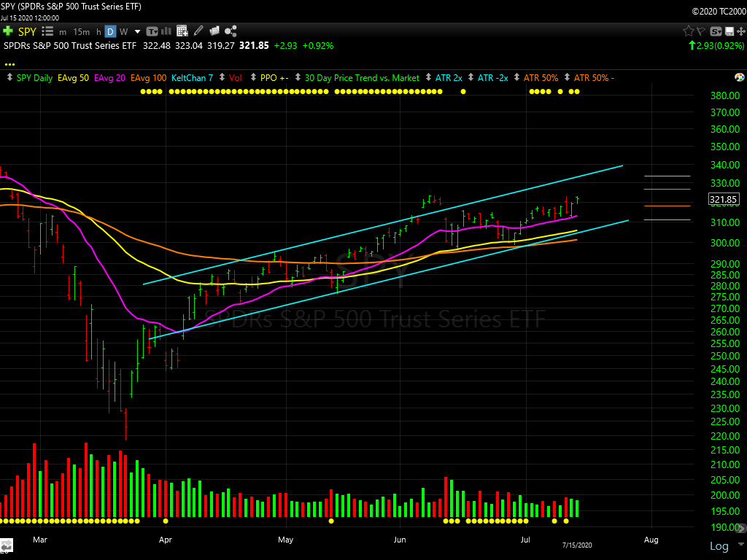Open the color palette icon
The image size is (747, 560).
740,77
